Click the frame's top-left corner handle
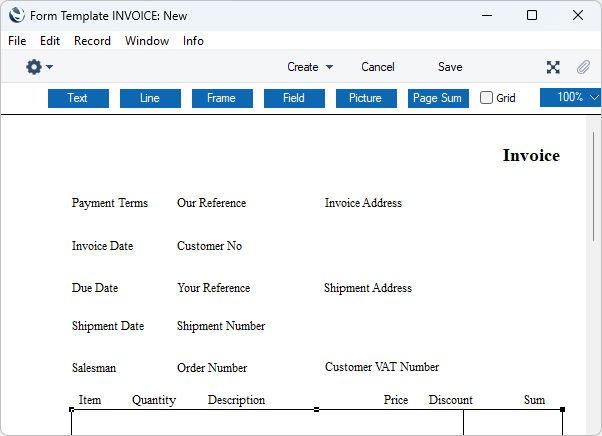 [x=71, y=410]
